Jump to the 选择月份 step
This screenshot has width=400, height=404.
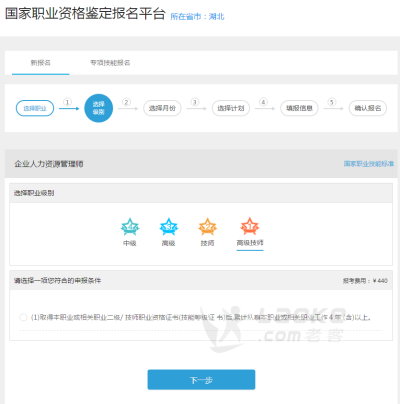pyautogui.click(x=162, y=108)
